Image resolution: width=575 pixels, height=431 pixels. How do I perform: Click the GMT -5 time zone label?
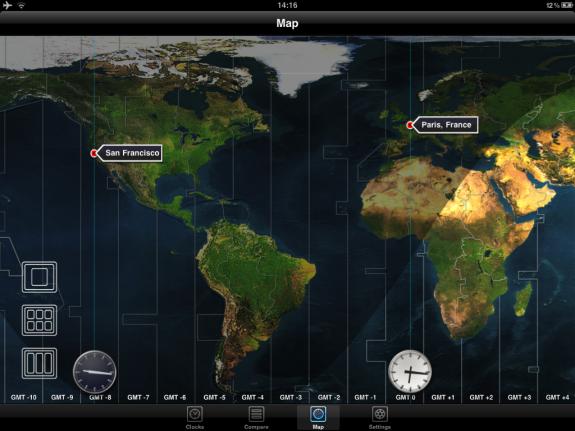coord(215,397)
